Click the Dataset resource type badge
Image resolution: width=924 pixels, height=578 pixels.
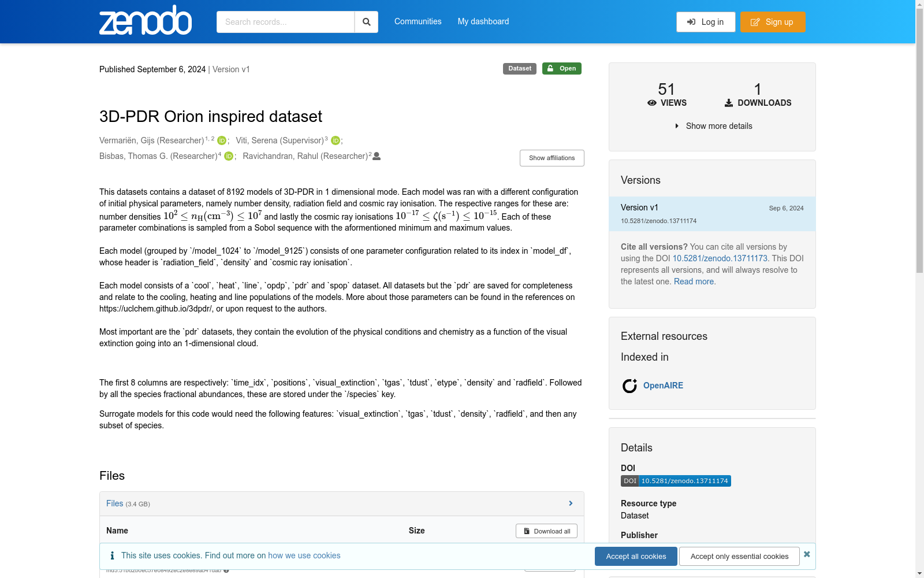520,68
